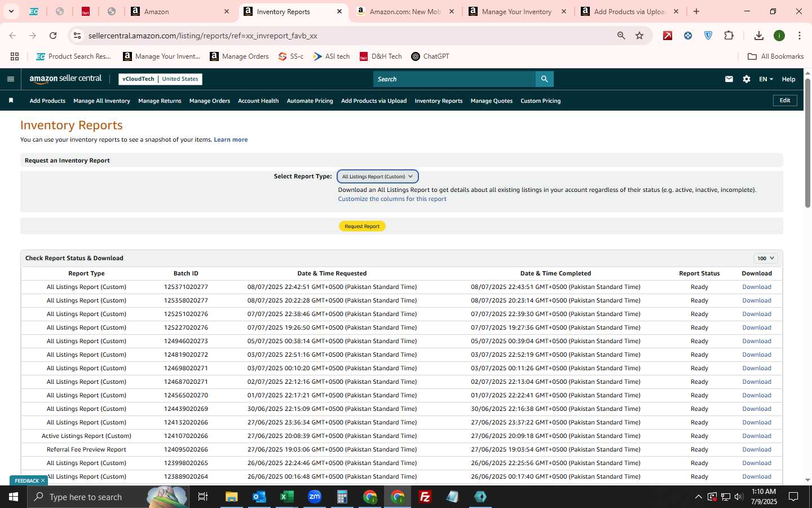This screenshot has height=508, width=812.
Task: Click the site information icon in address bar
Action: (77, 36)
